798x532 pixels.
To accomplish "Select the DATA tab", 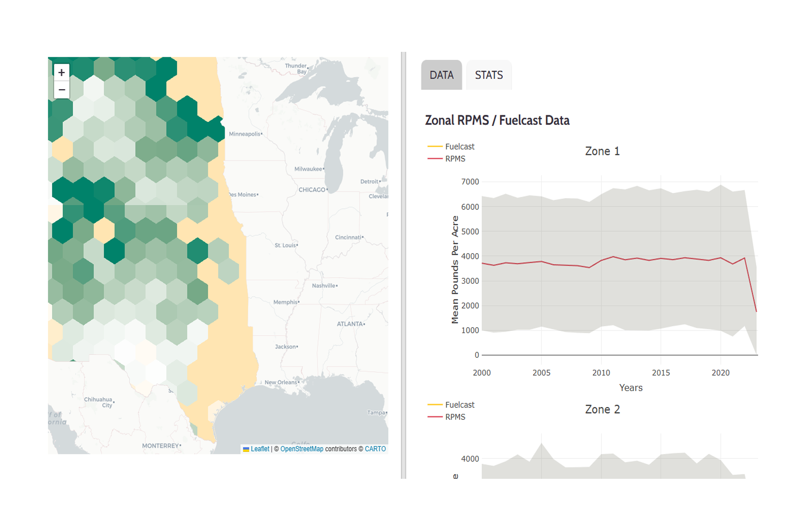I will (441, 75).
